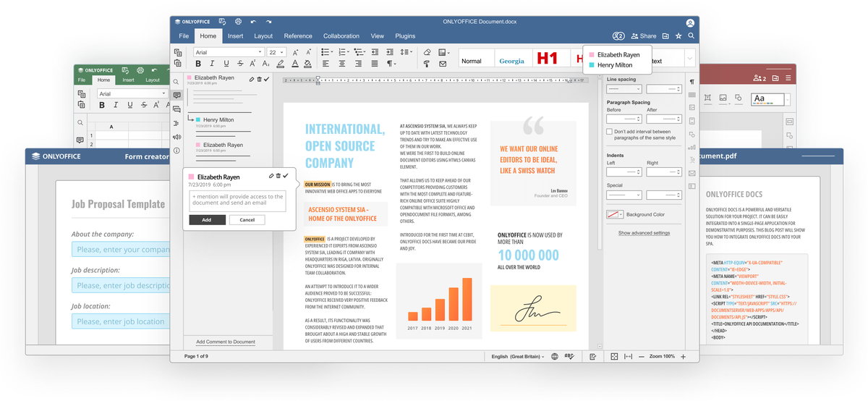Open English (Great Britain) language selector

pos(518,356)
